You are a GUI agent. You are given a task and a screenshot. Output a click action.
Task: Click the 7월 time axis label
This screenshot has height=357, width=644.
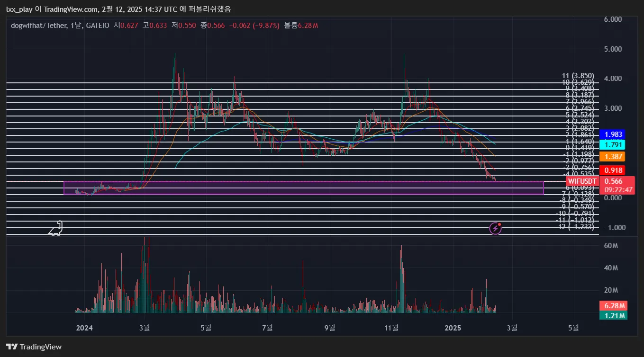[267, 328]
